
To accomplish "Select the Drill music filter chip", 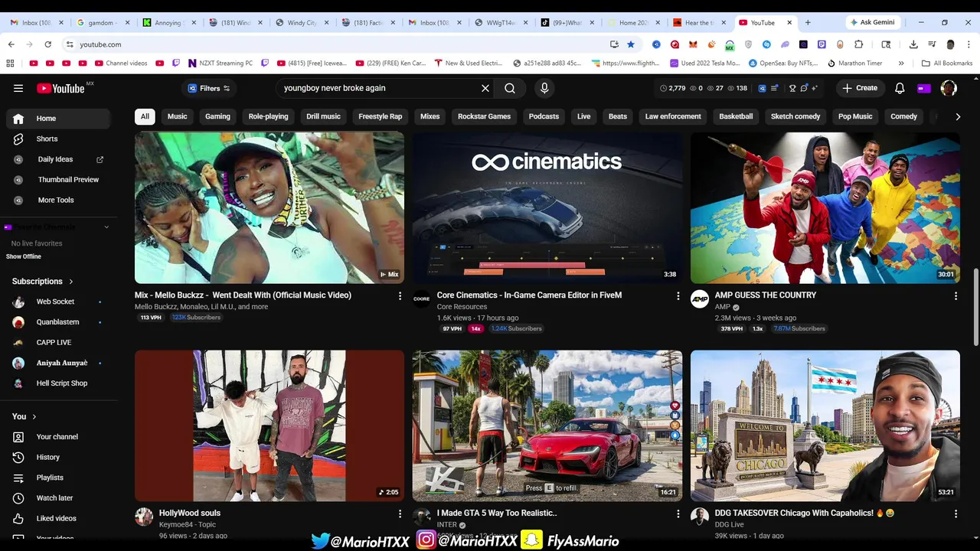I will pos(323,116).
